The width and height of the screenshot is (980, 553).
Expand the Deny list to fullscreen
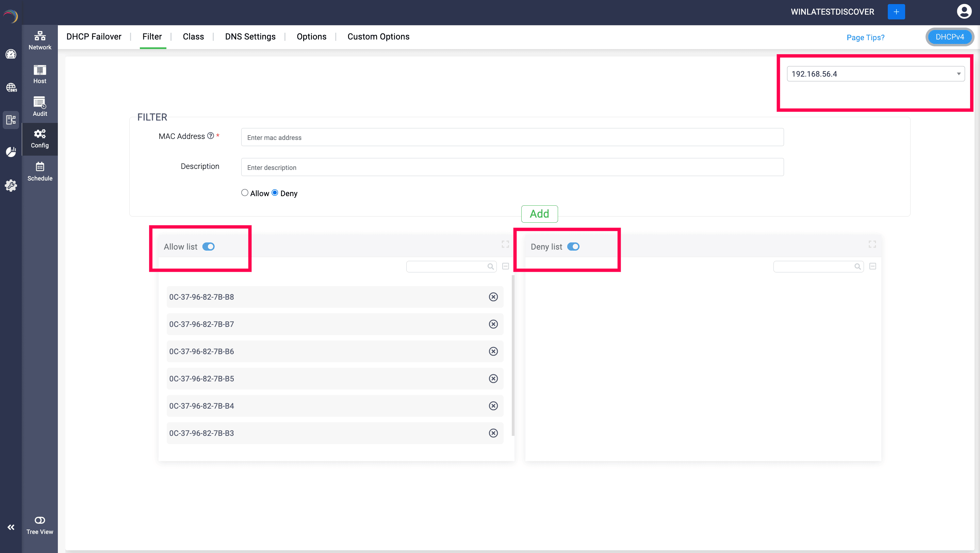(x=872, y=244)
